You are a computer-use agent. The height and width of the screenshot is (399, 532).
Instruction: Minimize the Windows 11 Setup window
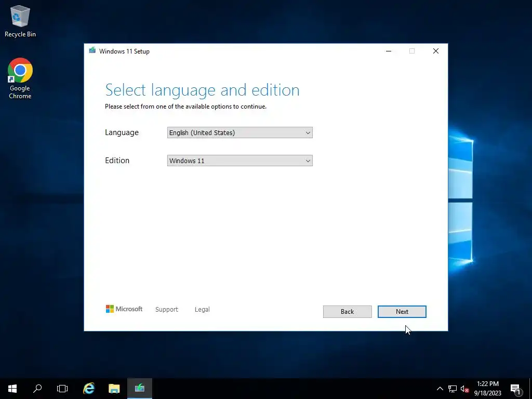pos(389,51)
